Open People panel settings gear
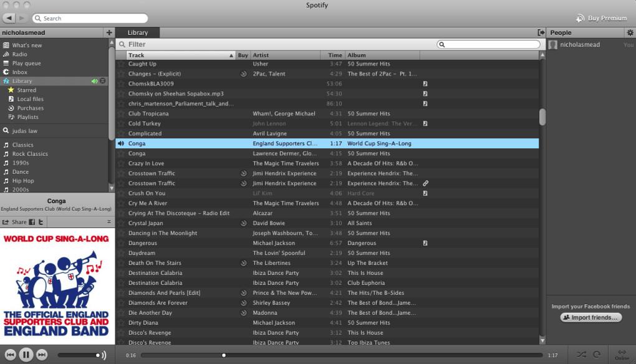Viewport: 636px width, 364px height. 630,32
